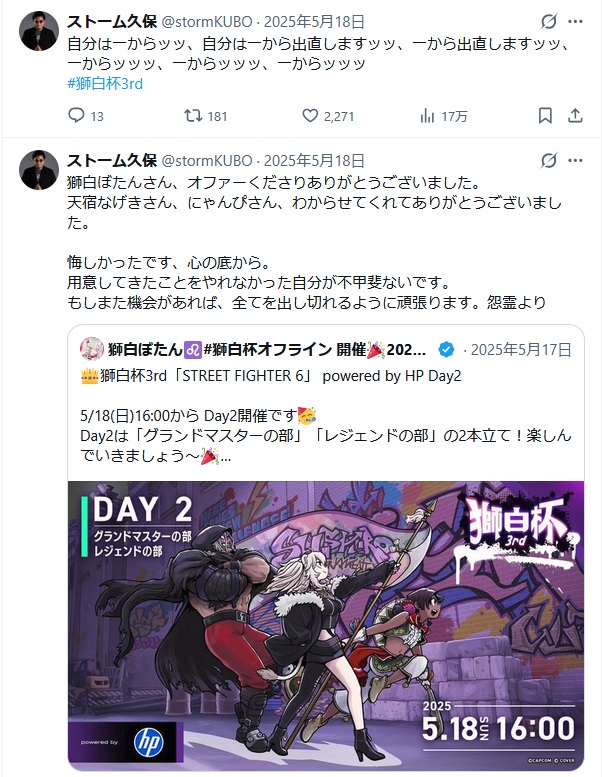Open the 獅白杯 DAY 2 event image
This screenshot has width=602, height=777.
point(326,626)
